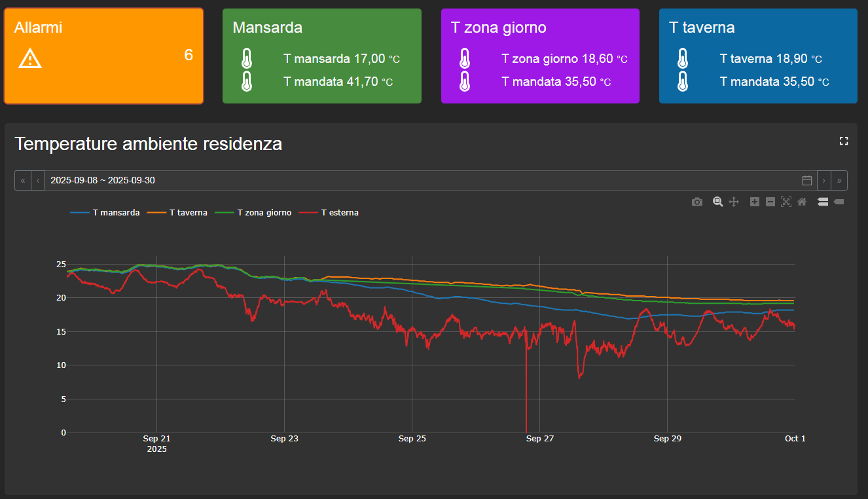Open the Allarmi alarms card
This screenshot has height=499, width=868.
coord(104,56)
